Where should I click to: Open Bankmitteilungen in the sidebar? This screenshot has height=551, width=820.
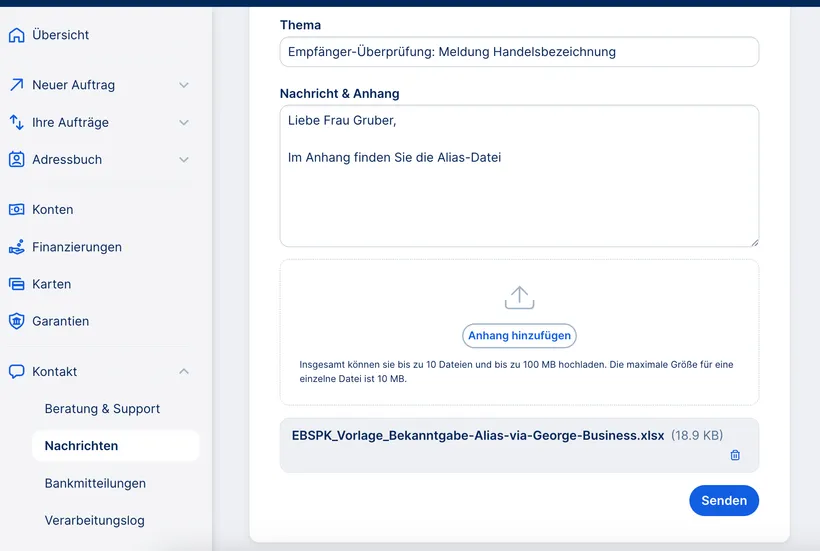coord(95,483)
